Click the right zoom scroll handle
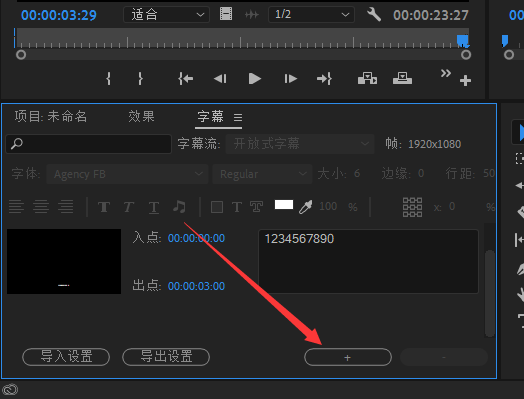 point(466,55)
